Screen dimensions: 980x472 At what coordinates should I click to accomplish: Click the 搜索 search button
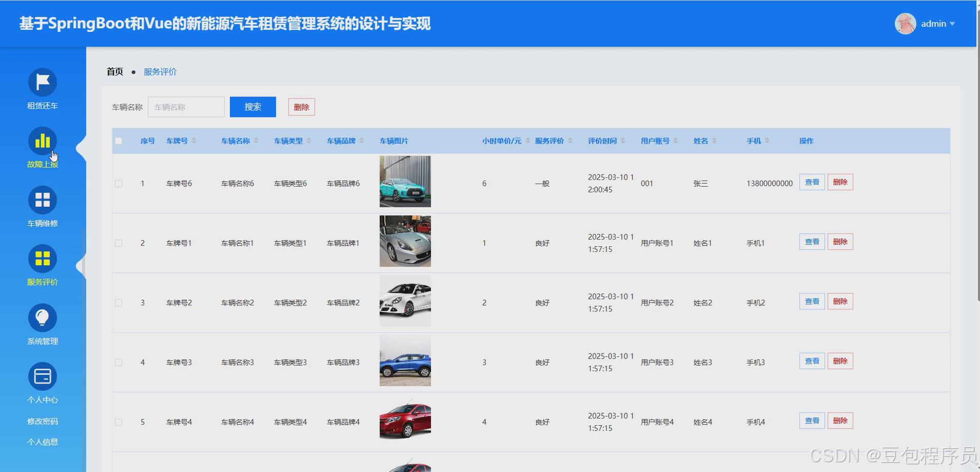point(252,107)
